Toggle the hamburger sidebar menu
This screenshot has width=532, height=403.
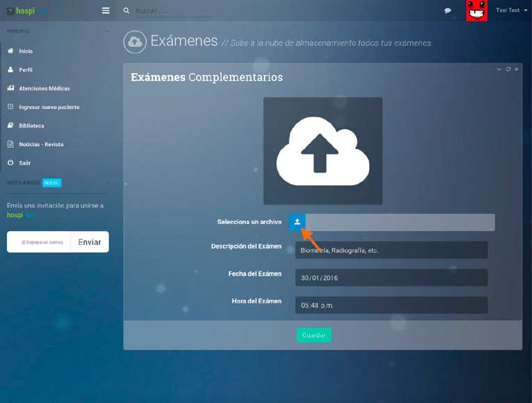pos(106,10)
